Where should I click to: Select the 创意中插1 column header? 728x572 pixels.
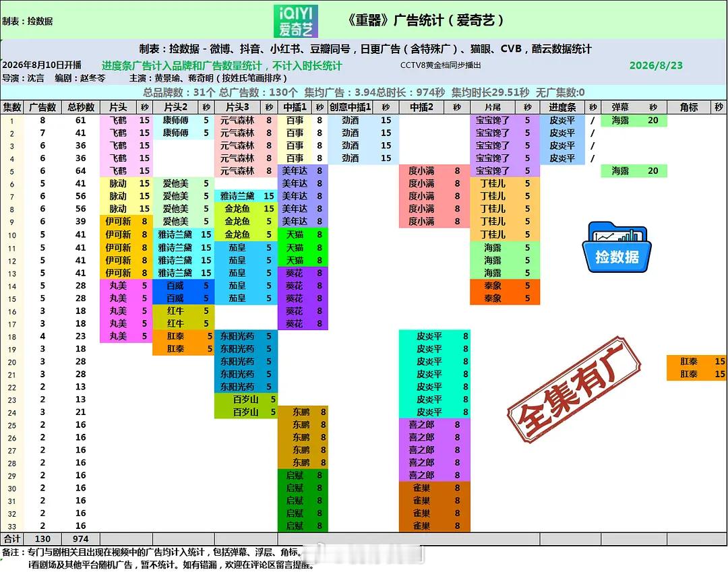click(x=351, y=107)
